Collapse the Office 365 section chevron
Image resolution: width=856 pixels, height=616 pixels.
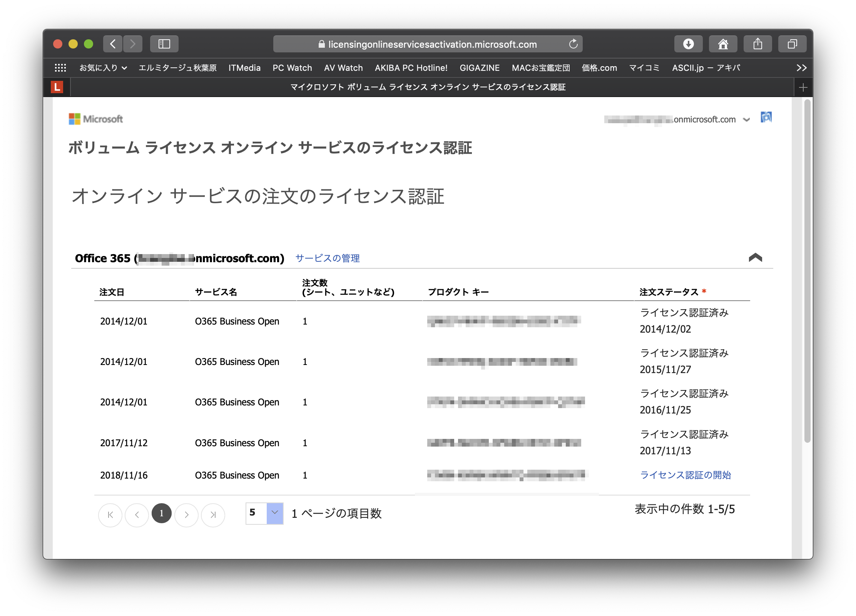tap(756, 258)
